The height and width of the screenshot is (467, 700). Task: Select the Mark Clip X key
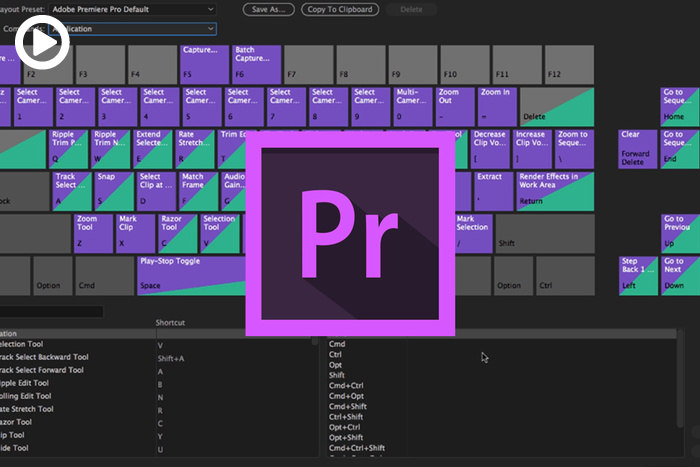(135, 234)
